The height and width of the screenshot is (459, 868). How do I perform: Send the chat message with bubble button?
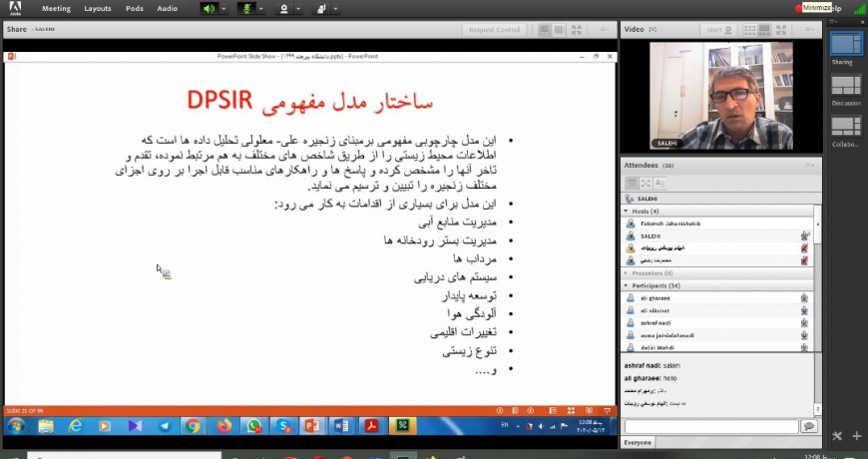tap(809, 426)
